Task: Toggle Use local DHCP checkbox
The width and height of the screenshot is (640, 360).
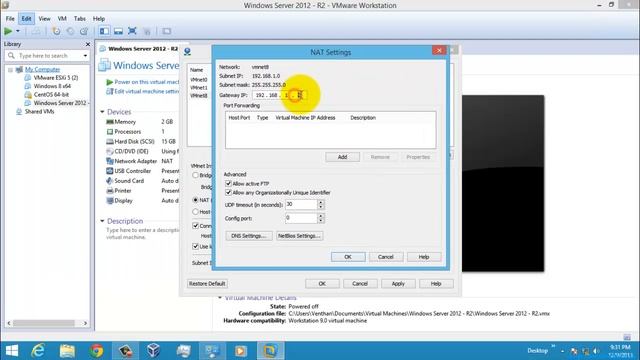Action: pyautogui.click(x=196, y=247)
